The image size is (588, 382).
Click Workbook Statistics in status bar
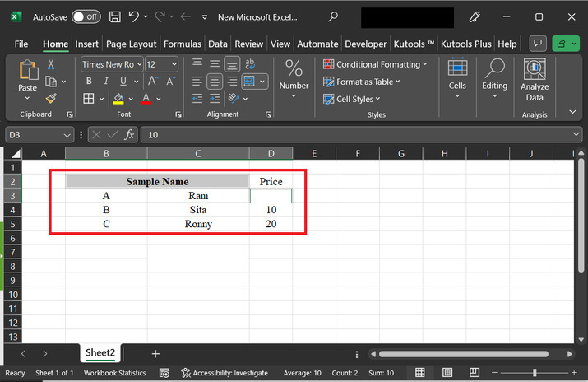point(114,373)
